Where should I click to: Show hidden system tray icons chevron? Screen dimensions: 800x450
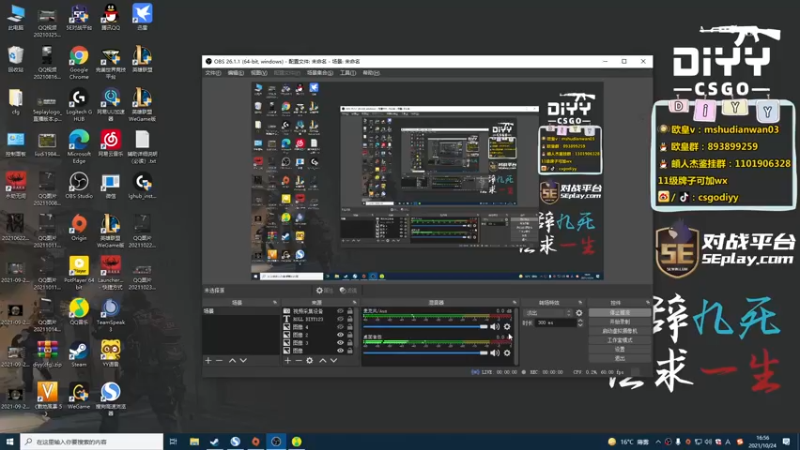coord(658,442)
